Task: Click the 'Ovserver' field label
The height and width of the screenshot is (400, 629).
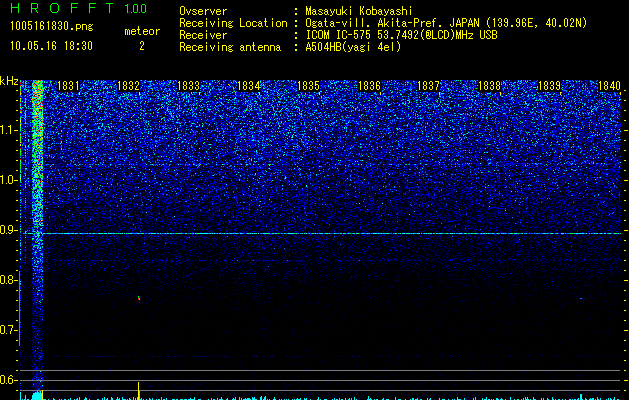Action: coord(203,11)
